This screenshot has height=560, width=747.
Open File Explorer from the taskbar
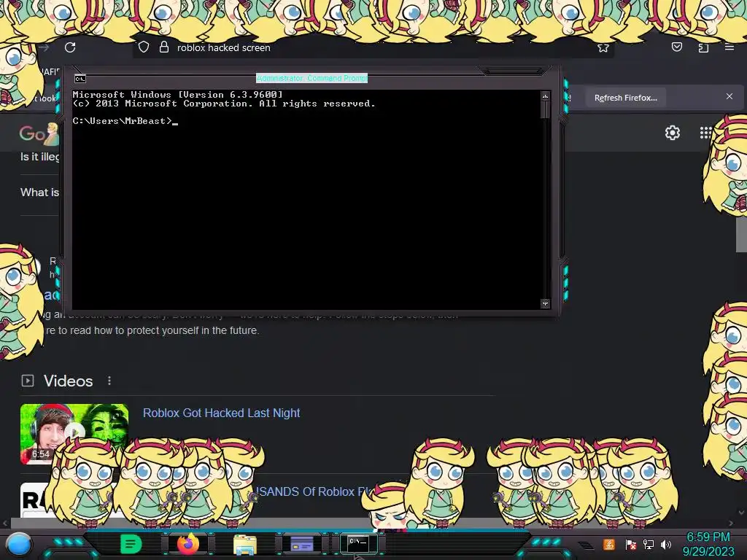coord(245,545)
